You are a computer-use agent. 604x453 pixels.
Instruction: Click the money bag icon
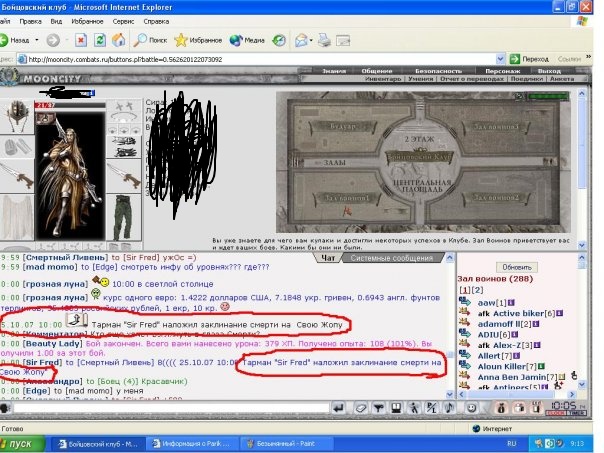[x=501, y=408]
